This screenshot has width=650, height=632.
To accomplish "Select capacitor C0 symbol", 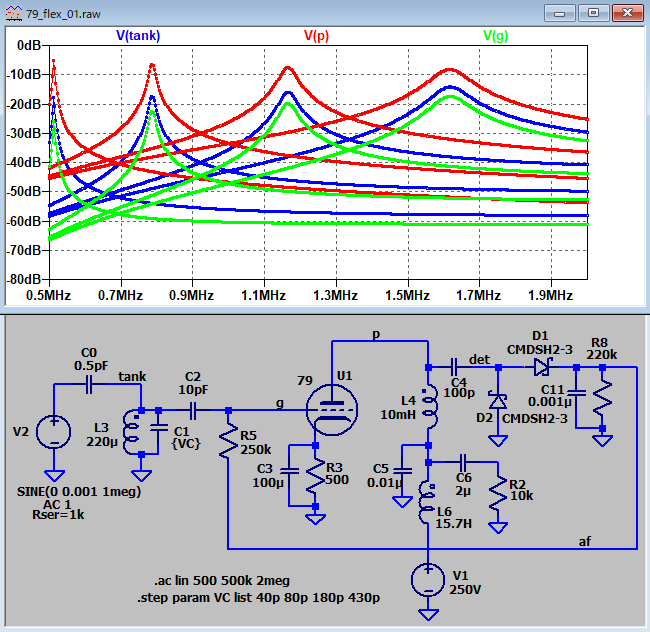I will coord(90,385).
